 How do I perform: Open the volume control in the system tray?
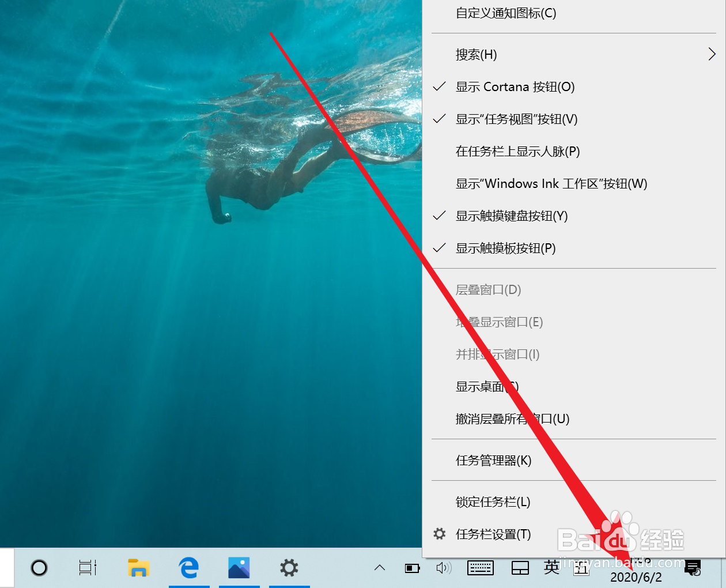[x=444, y=568]
